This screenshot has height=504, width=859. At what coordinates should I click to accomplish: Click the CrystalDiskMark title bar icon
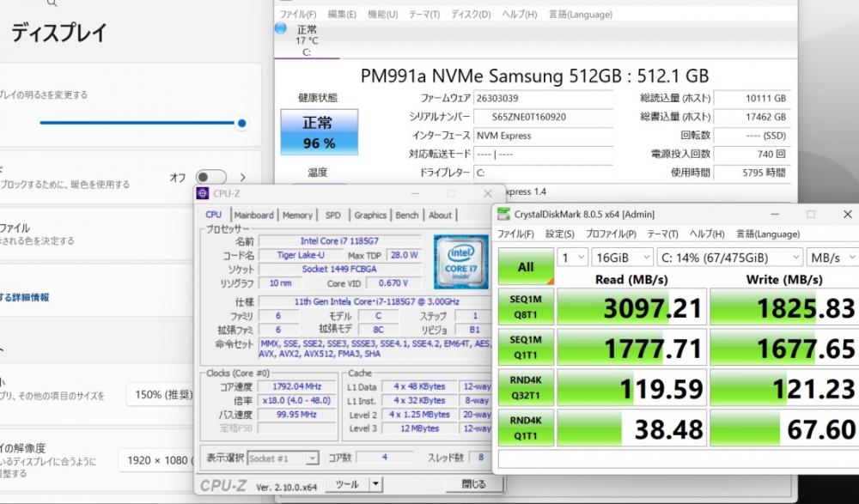click(x=503, y=214)
